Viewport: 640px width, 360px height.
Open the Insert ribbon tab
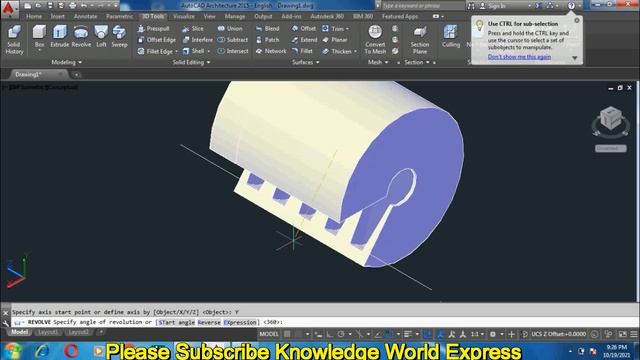click(x=58, y=17)
